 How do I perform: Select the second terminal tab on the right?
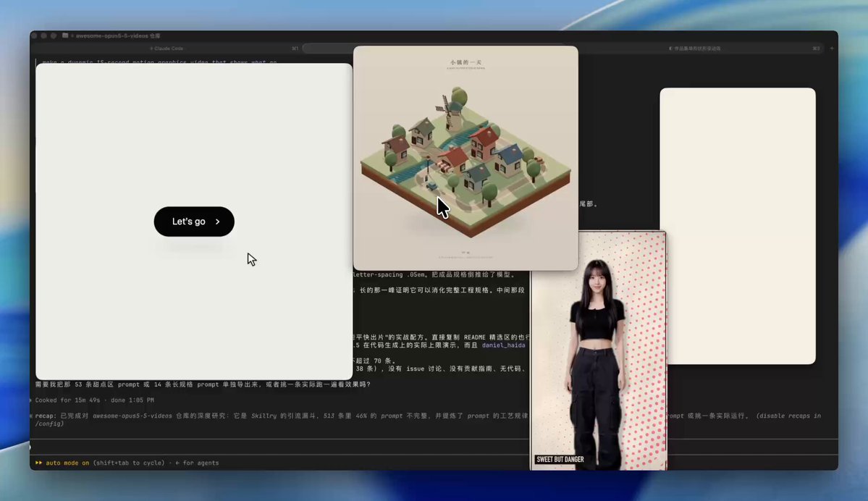tap(695, 49)
